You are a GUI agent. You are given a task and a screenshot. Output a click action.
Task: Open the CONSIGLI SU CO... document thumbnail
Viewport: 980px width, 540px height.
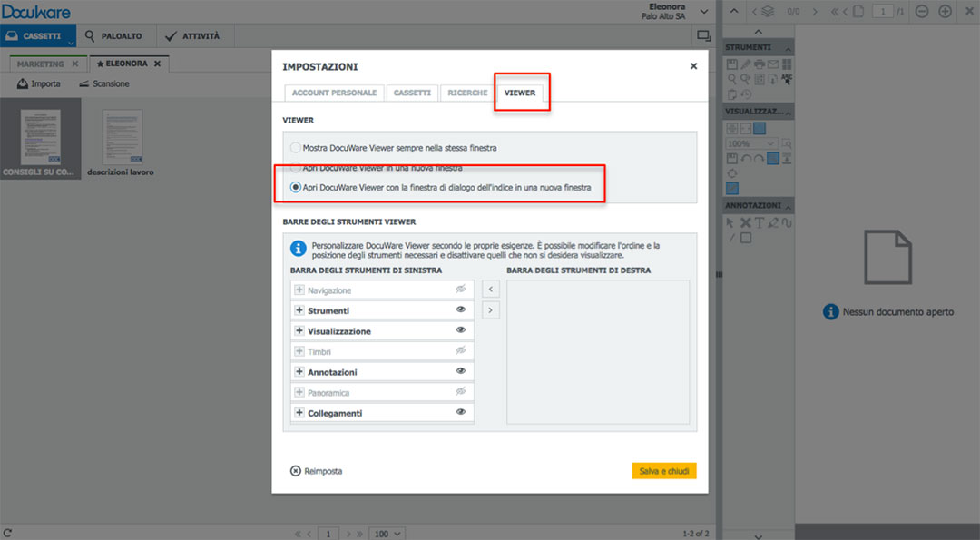coord(41,139)
